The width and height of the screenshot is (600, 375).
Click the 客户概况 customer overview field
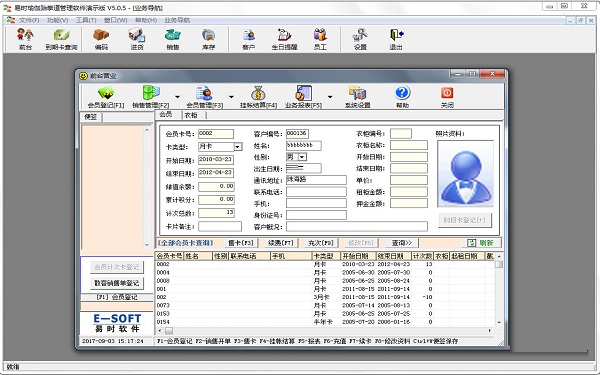pos(357,227)
